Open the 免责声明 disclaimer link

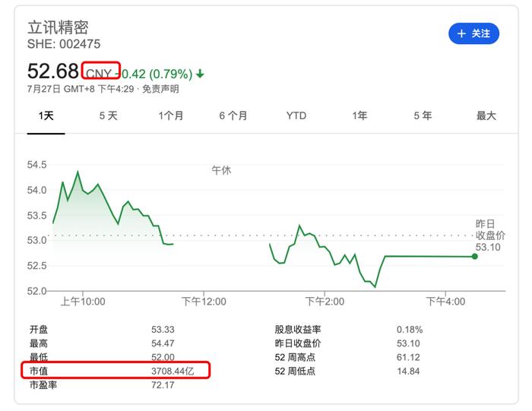tap(160, 89)
